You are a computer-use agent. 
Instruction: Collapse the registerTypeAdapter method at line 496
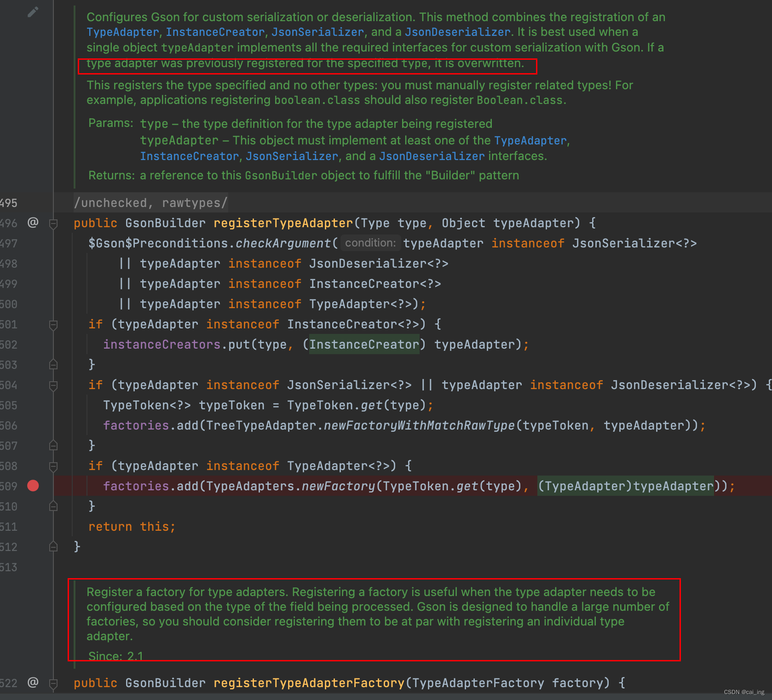[x=53, y=224]
